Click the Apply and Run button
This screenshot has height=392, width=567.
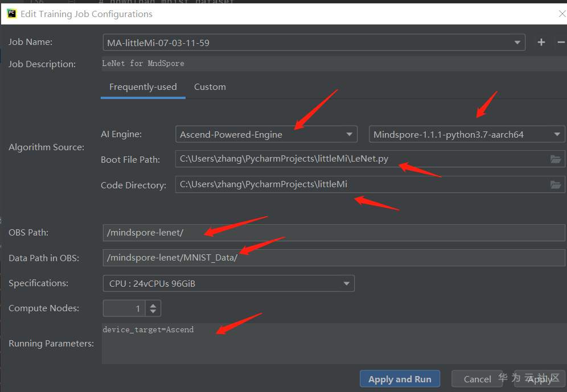click(x=400, y=379)
